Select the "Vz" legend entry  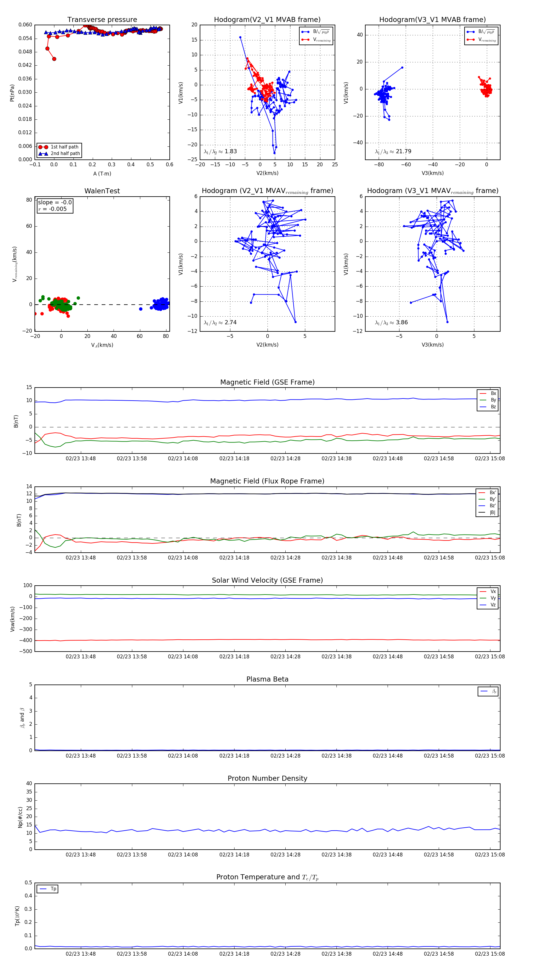tap(487, 605)
